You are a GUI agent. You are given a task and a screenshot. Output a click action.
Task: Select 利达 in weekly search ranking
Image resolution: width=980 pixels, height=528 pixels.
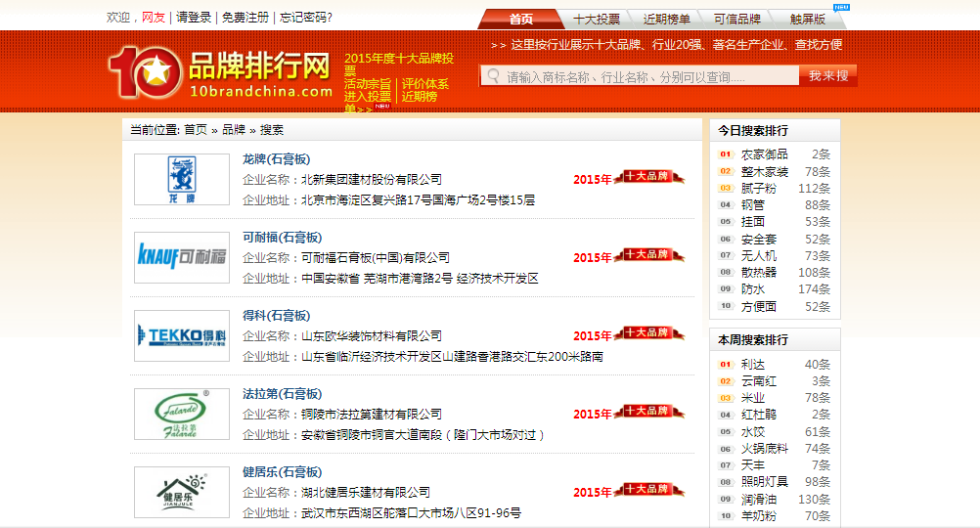752,365
